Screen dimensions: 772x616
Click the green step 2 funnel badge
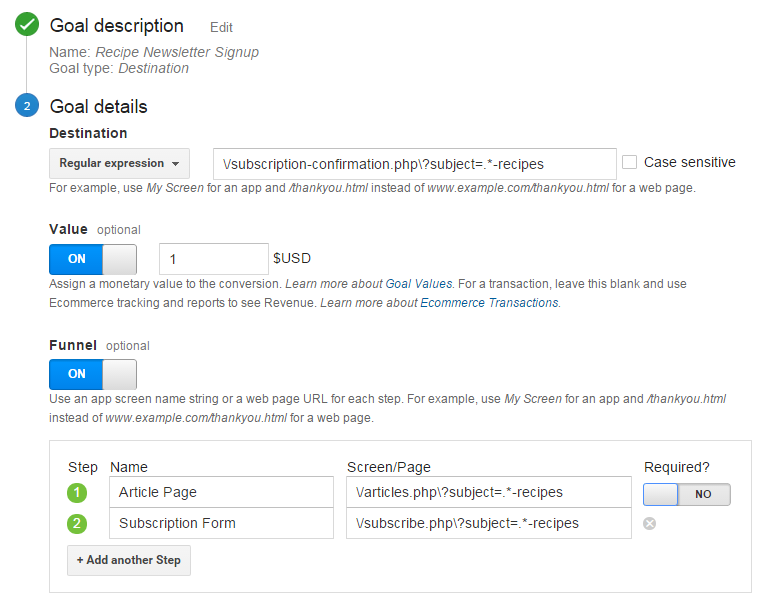click(x=77, y=523)
